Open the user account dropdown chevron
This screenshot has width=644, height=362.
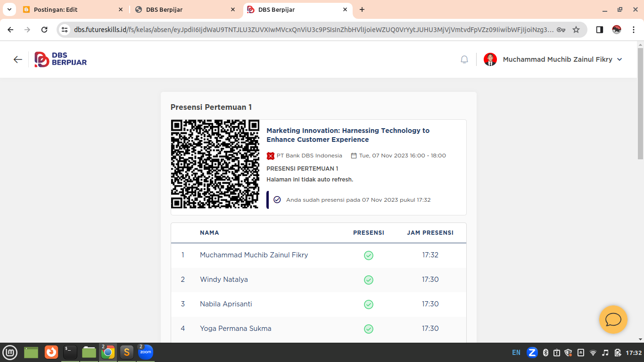pyautogui.click(x=619, y=59)
